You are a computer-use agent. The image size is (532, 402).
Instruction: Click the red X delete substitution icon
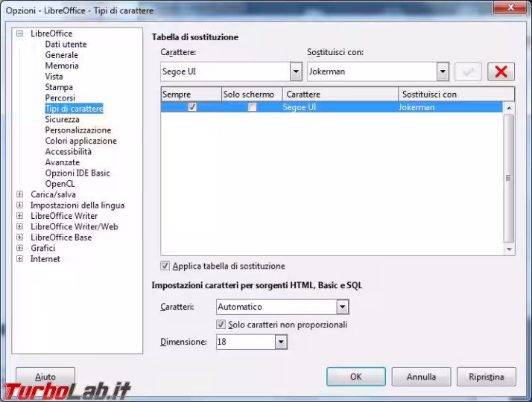tap(501, 71)
